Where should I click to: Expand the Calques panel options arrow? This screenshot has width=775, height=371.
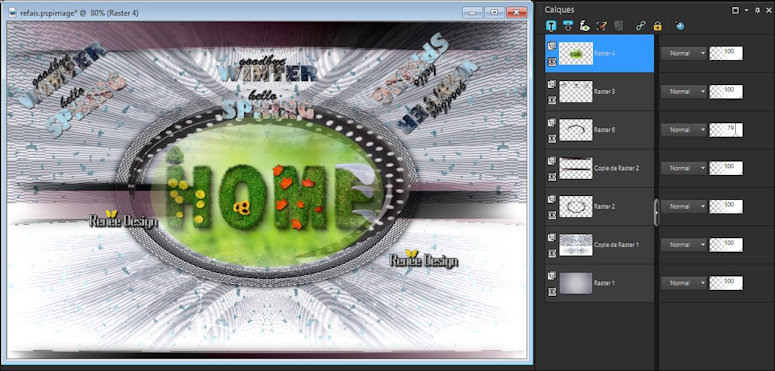[746, 10]
